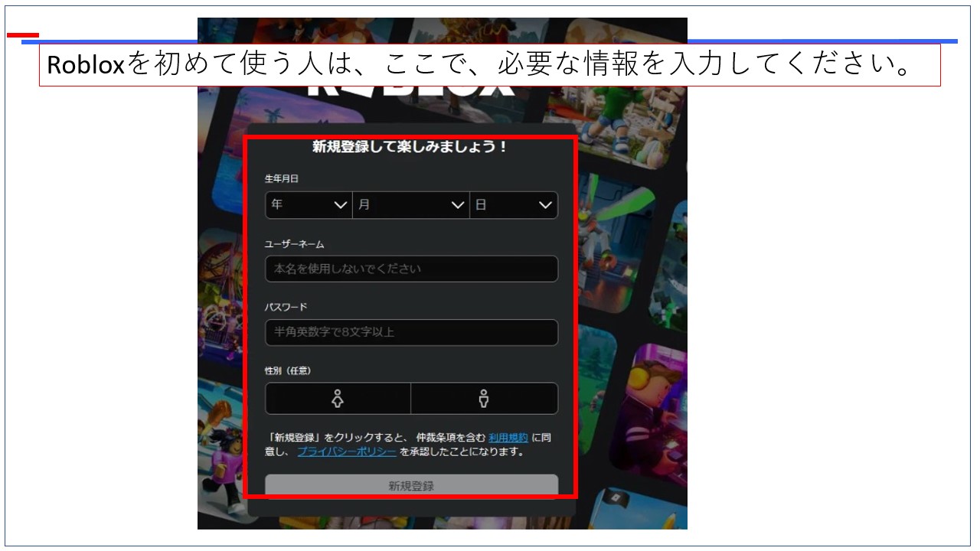Open the 日 (day) birthday dropdown
The height and width of the screenshot is (551, 980).
pos(514,205)
